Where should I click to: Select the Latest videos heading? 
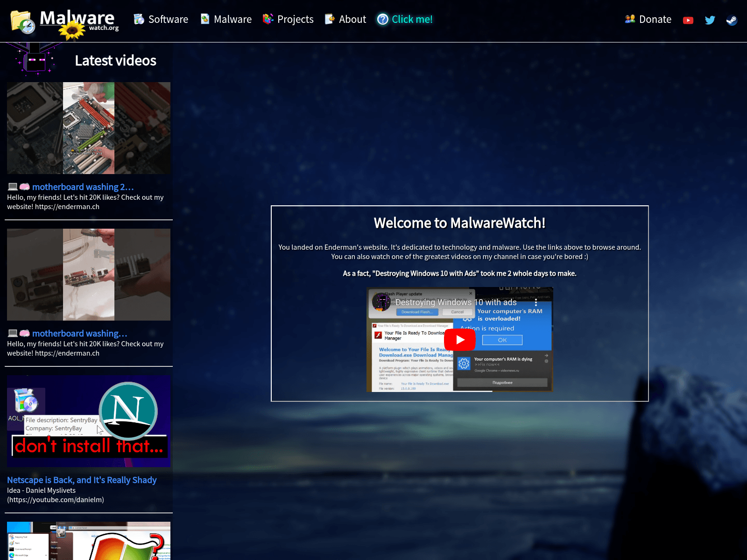(115, 60)
